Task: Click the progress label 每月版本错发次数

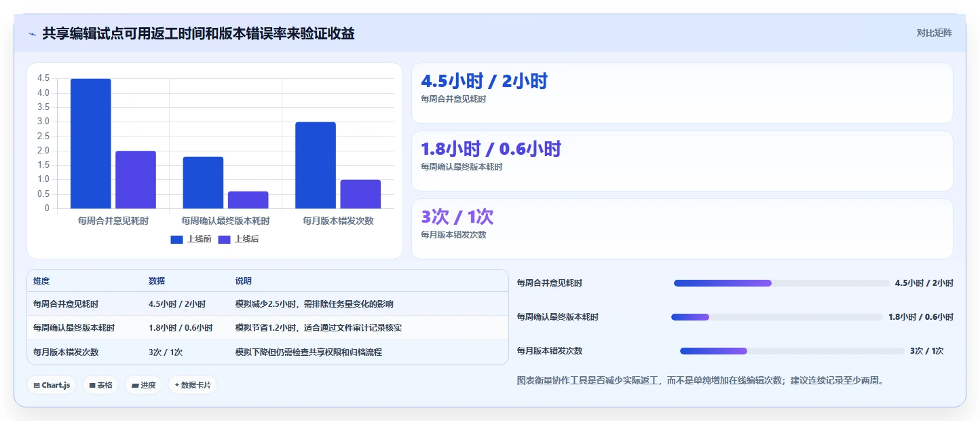Action: (x=550, y=351)
